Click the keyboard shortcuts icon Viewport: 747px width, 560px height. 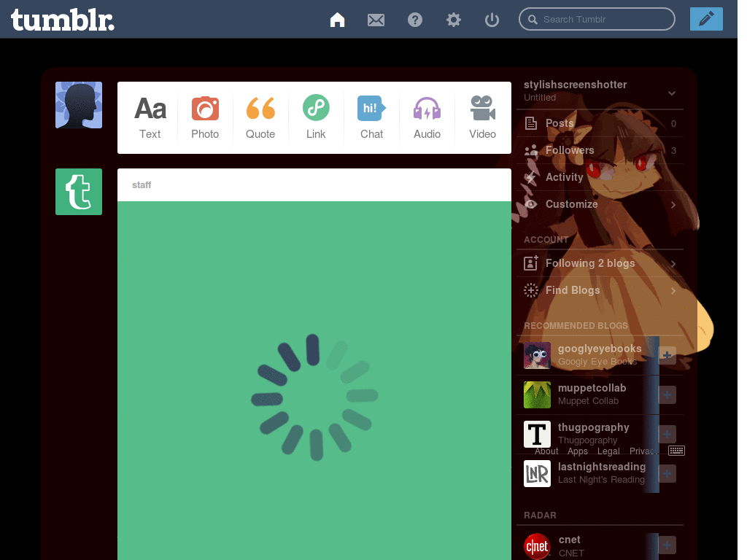[x=676, y=451]
